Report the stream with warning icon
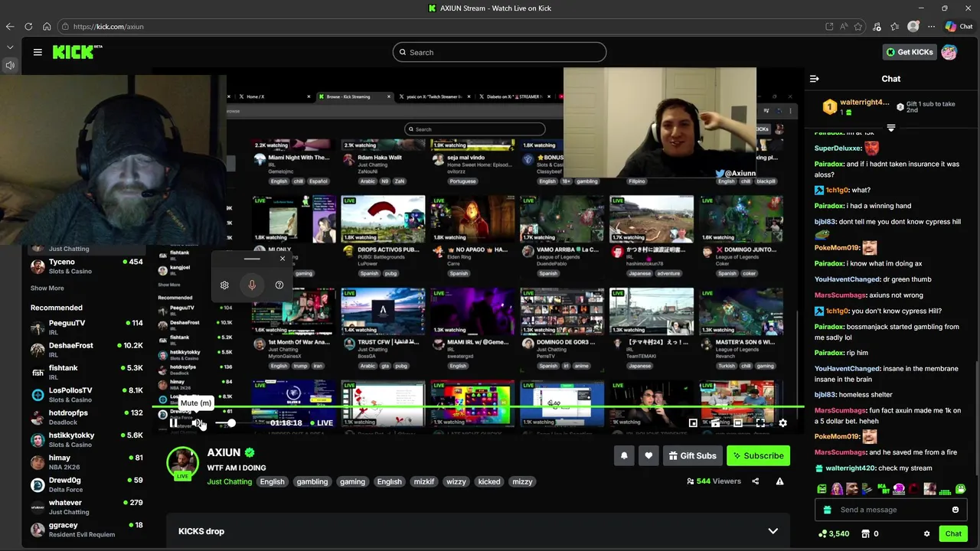Viewport: 980px width, 551px height. click(x=779, y=481)
